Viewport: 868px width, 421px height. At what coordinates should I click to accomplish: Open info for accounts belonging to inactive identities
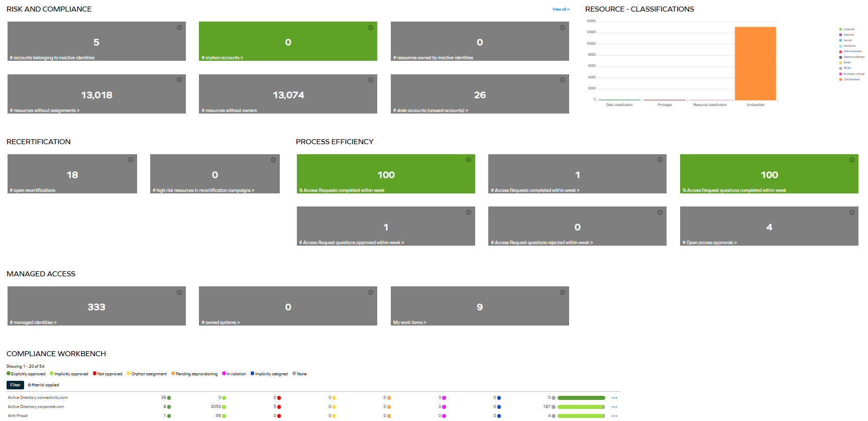179,28
